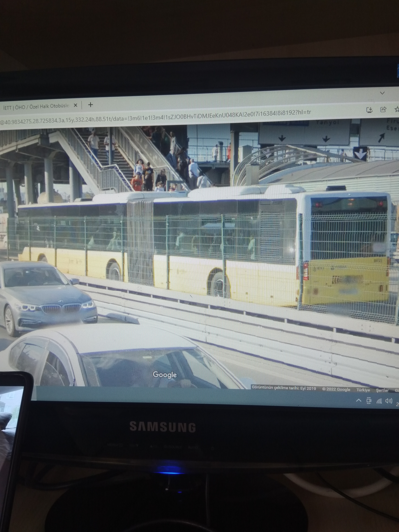This screenshot has height=532, width=399.
Task: Close the İETT ÖHO tab
Action: [x=76, y=105]
